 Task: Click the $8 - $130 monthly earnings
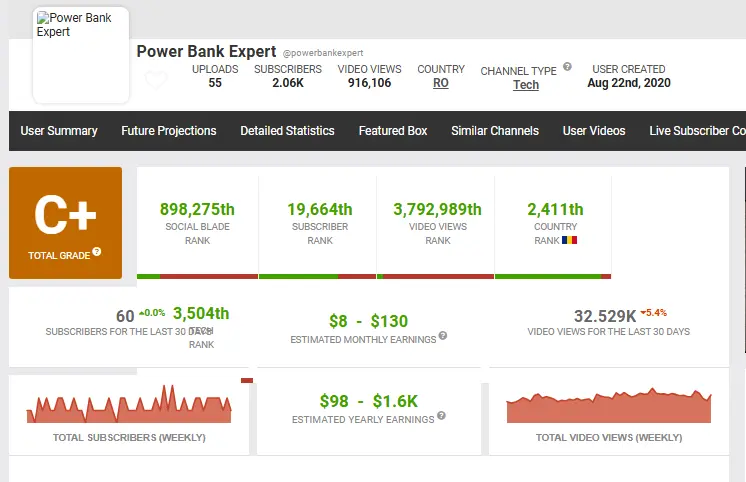pyautogui.click(x=368, y=321)
